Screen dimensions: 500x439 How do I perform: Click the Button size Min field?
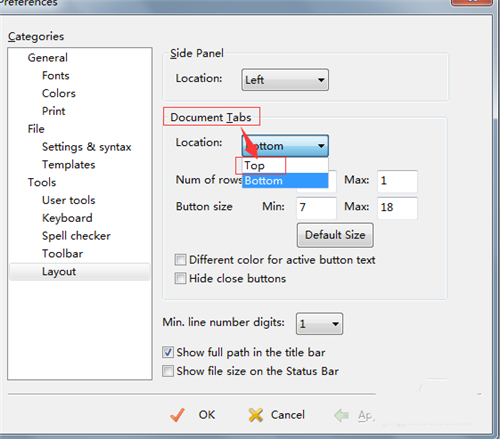[x=316, y=208]
